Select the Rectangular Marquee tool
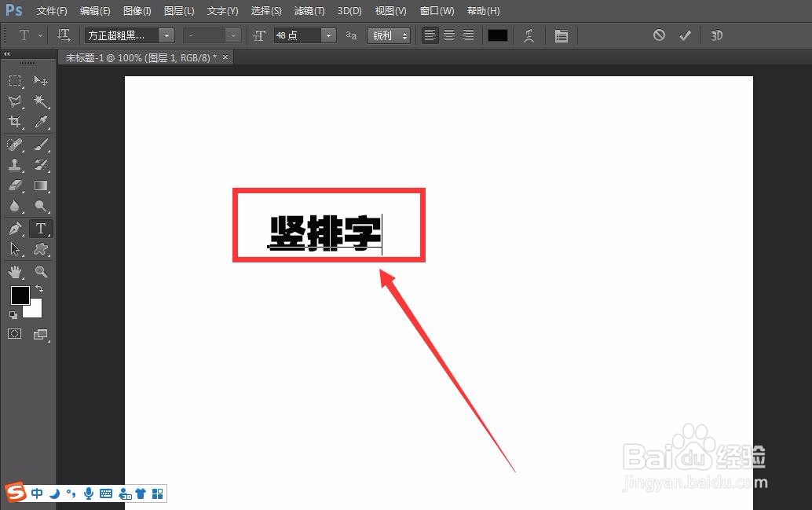 point(16,81)
